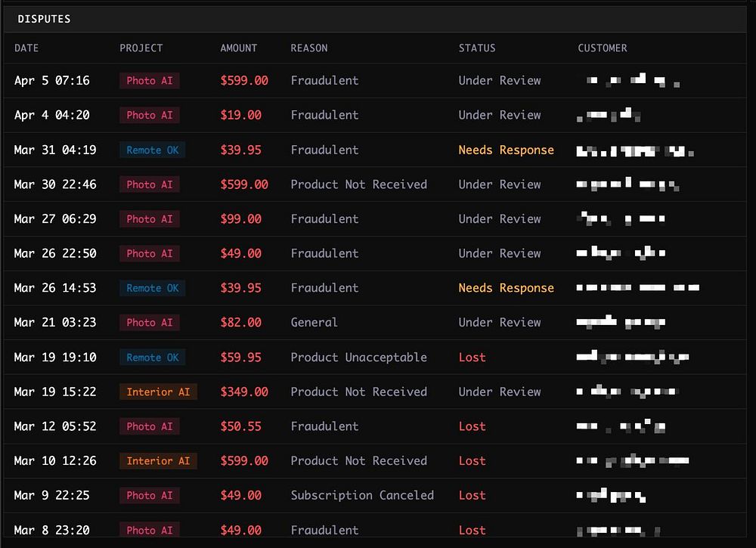Open Needs Response status on Mar 31 row

tap(507, 150)
